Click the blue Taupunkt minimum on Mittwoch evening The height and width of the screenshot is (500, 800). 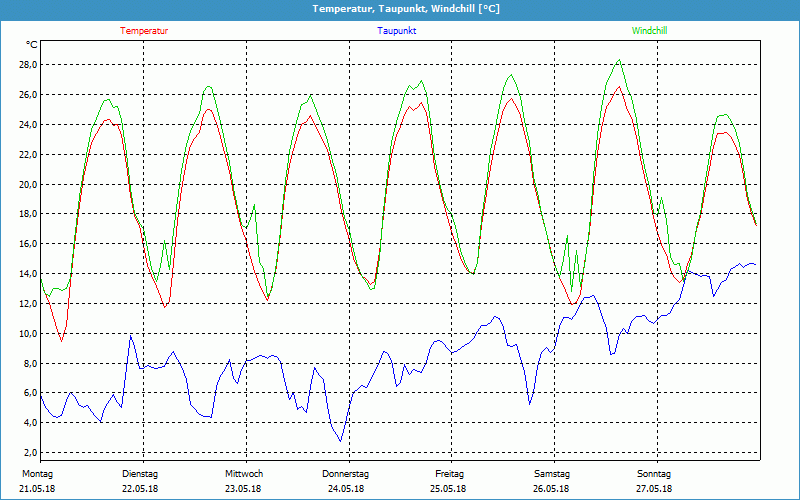pyautogui.click(x=340, y=441)
